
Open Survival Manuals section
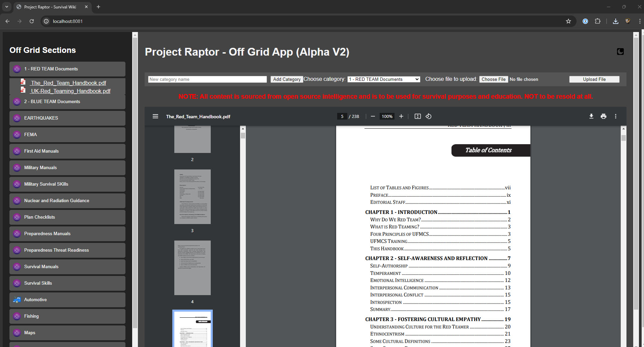point(67,266)
